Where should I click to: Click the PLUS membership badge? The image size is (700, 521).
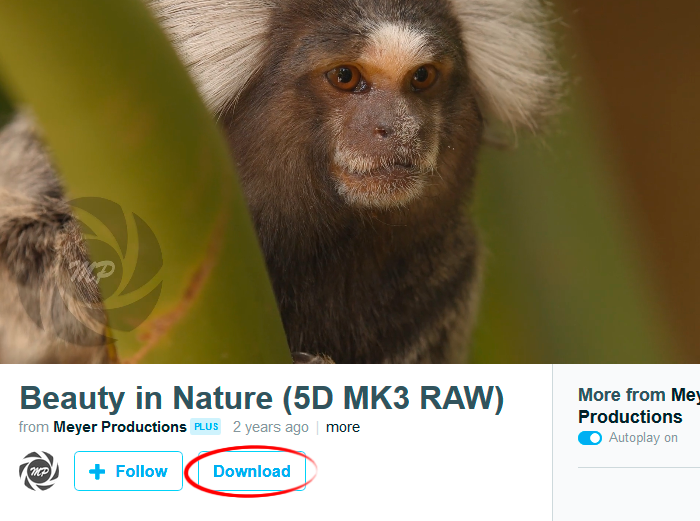206,427
